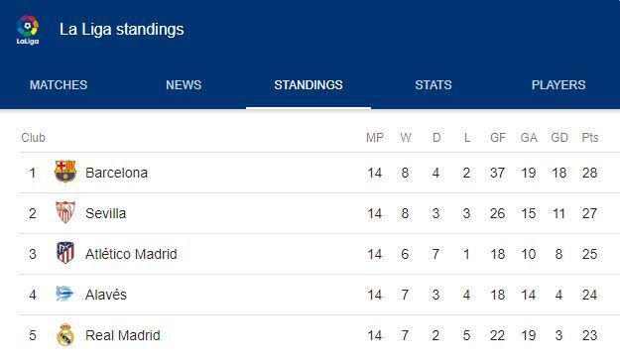Open the Barcelona team name link
Viewport: 620px width, 364px height.
[117, 173]
